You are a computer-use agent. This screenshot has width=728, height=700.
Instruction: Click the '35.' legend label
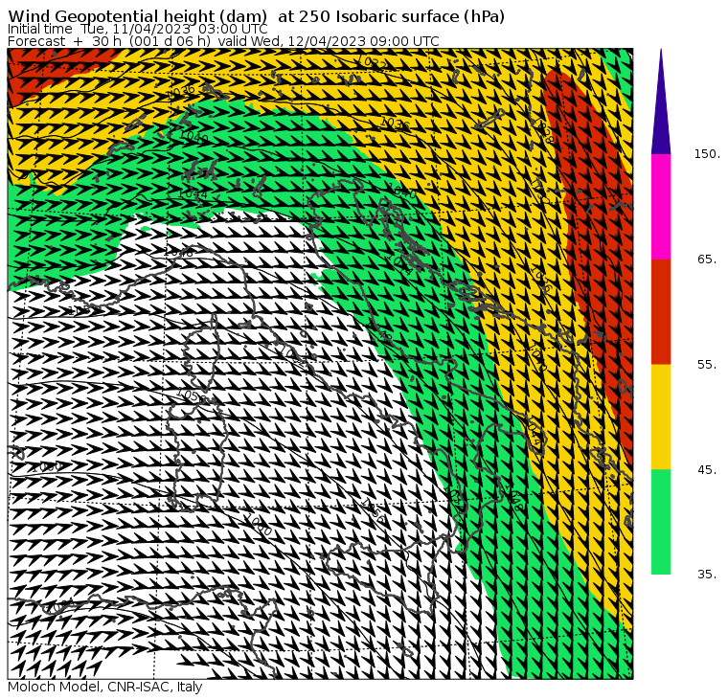click(x=708, y=575)
